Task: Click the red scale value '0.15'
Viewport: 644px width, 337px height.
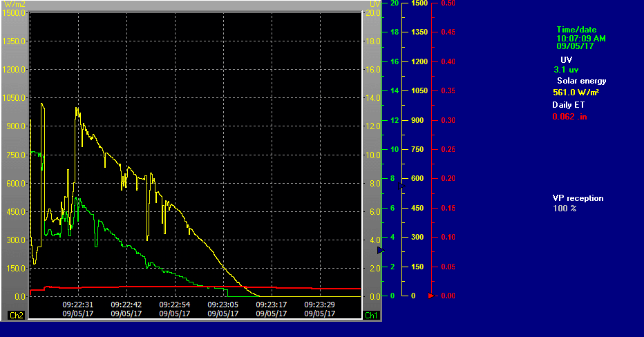Action: point(448,208)
